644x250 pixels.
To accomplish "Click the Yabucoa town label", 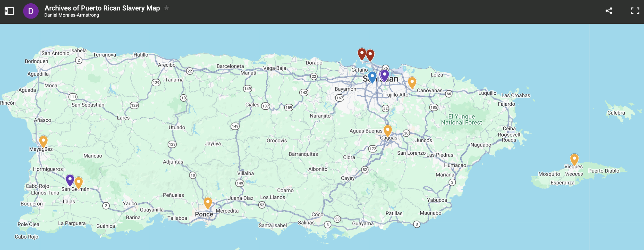I will click(437, 200).
